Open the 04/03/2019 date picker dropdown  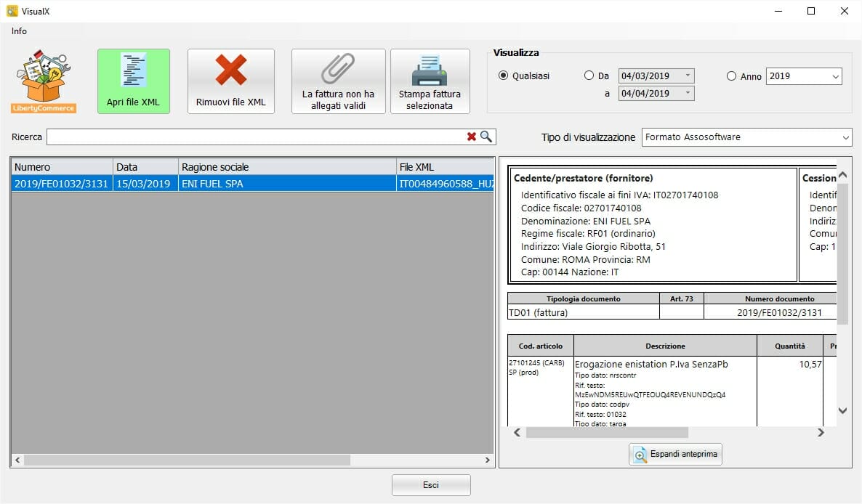[688, 75]
